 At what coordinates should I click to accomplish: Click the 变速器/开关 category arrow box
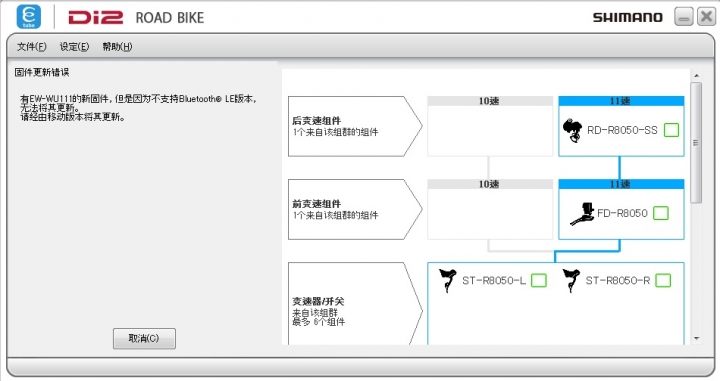pyautogui.click(x=355, y=303)
